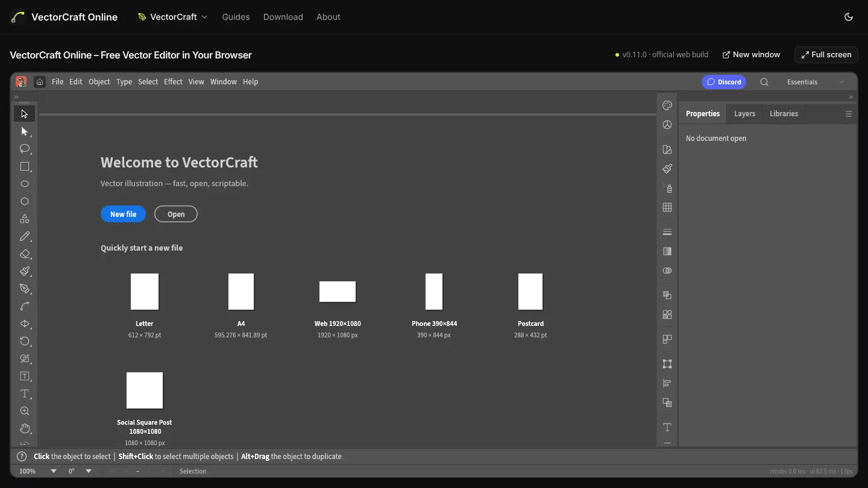The height and width of the screenshot is (488, 868).
Task: Toggle the dark mode moon icon
Action: (849, 17)
